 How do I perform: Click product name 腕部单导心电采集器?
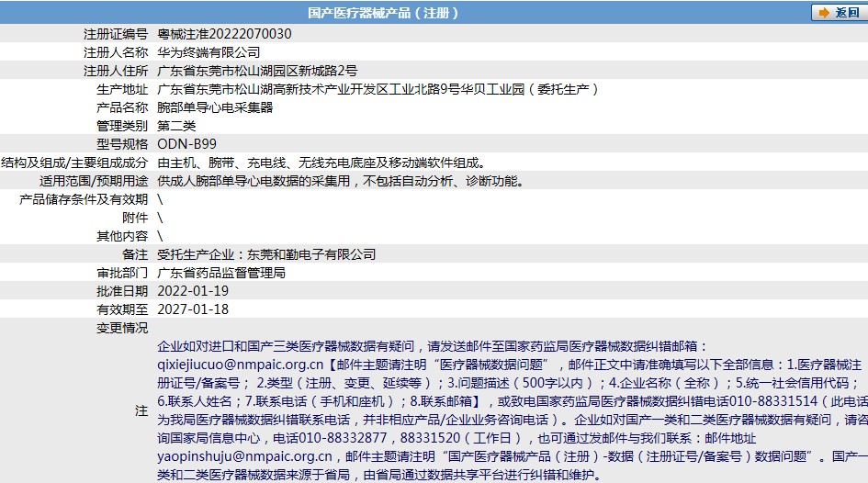pos(215,107)
